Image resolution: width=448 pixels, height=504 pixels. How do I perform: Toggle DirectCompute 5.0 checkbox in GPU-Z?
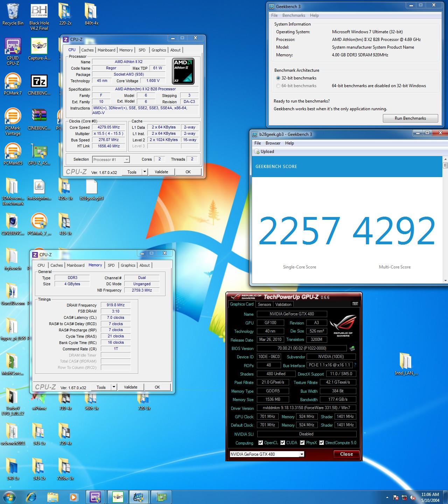click(x=322, y=443)
